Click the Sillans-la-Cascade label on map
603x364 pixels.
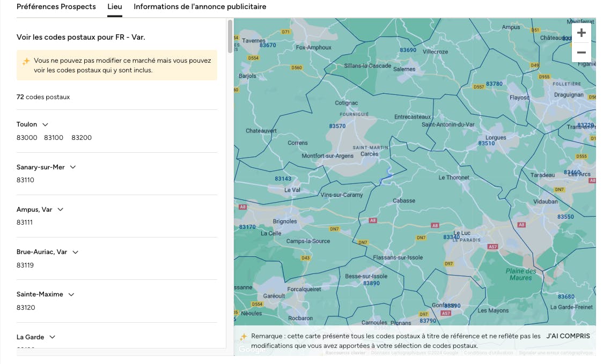click(x=367, y=66)
